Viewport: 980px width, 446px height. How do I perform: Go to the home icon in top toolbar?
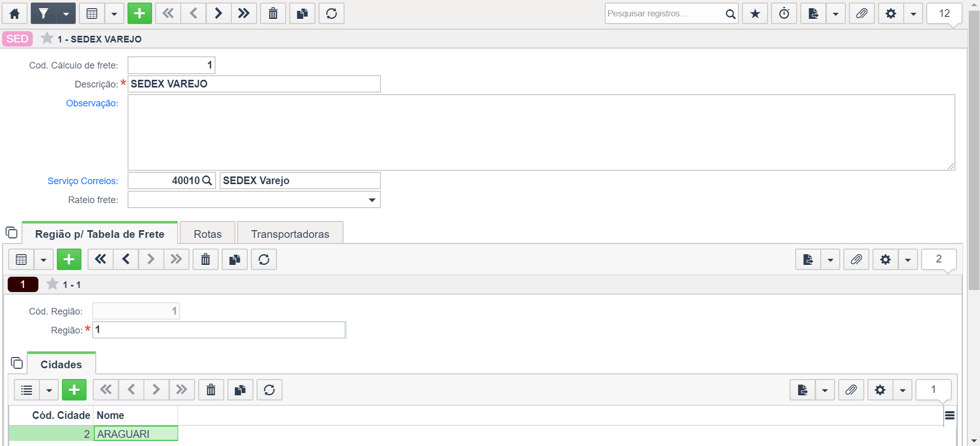(15, 13)
